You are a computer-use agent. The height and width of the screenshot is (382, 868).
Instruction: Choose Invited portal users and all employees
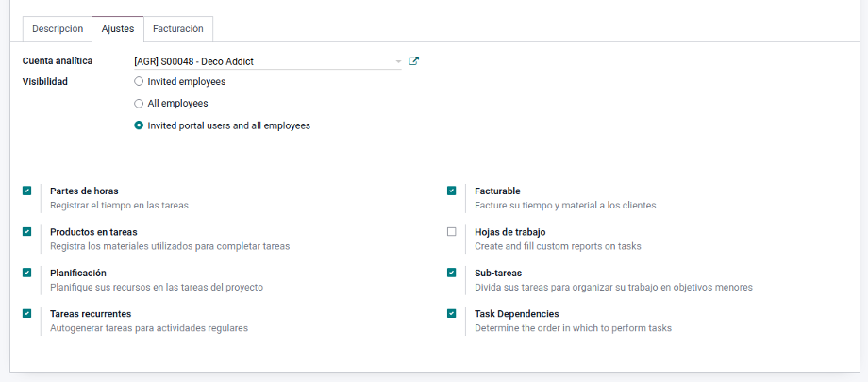coord(139,125)
